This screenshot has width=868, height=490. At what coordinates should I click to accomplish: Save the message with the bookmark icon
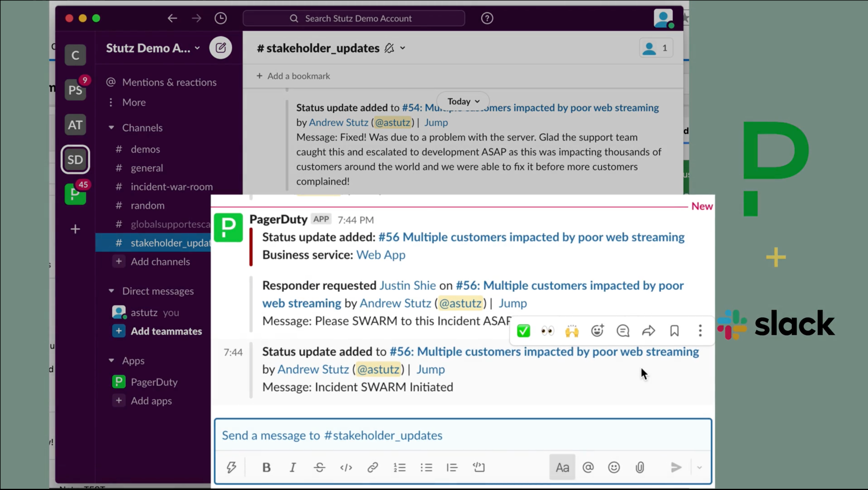pos(674,331)
